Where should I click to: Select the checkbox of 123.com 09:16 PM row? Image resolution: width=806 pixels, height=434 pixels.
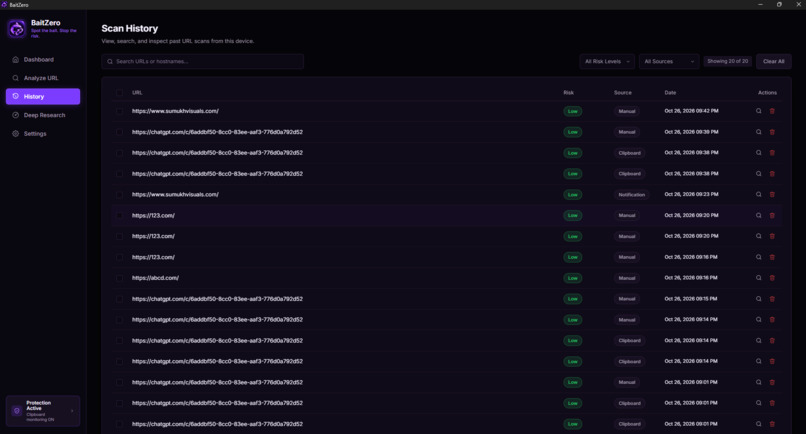119,257
